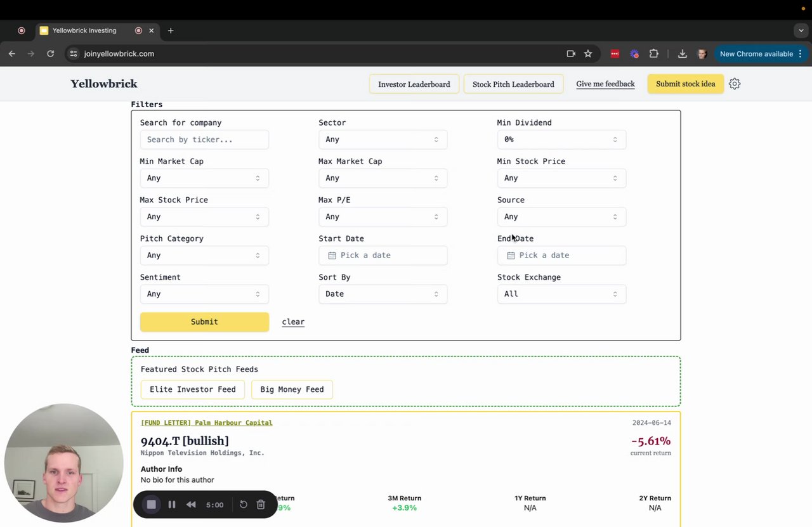Click the Yellowbrick logo
Viewport: 812px width, 527px height.
click(104, 84)
